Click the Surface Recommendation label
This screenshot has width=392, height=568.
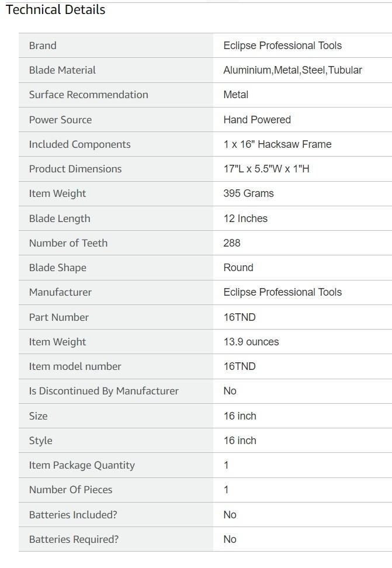pyautogui.click(x=88, y=95)
